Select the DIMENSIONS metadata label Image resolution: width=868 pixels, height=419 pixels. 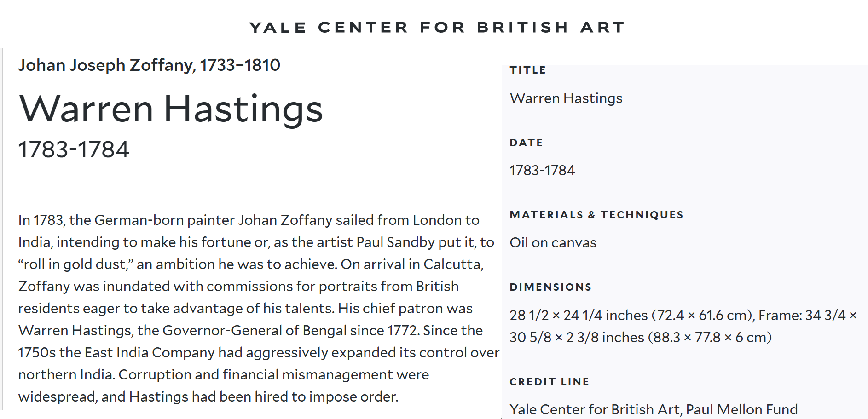[x=550, y=287]
